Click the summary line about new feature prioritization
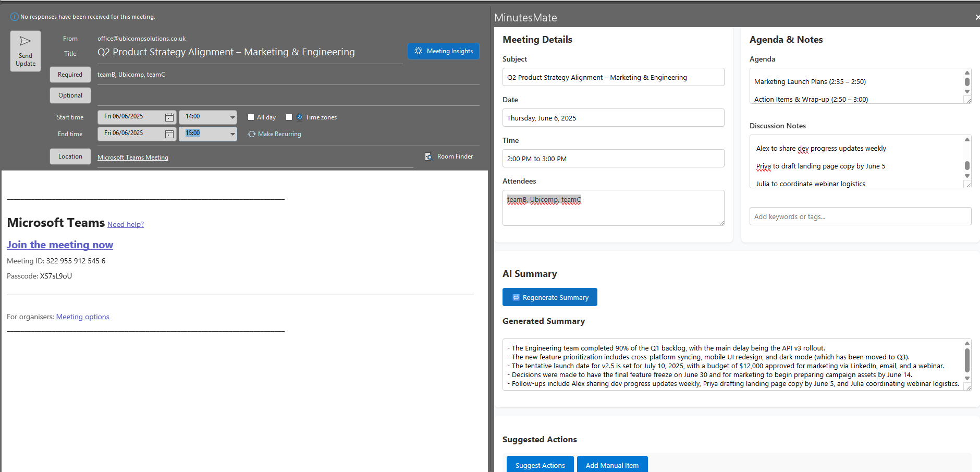Screen dimensions: 980x472 (x=708, y=357)
